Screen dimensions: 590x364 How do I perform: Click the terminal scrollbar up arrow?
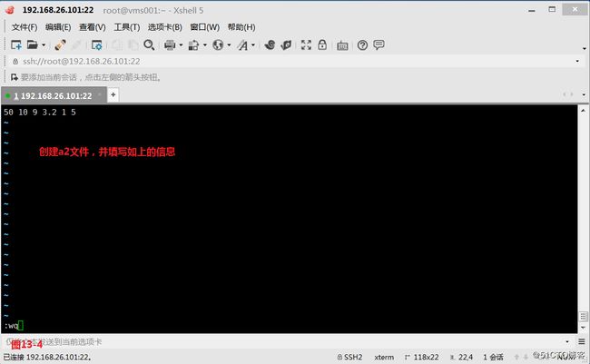(584, 111)
